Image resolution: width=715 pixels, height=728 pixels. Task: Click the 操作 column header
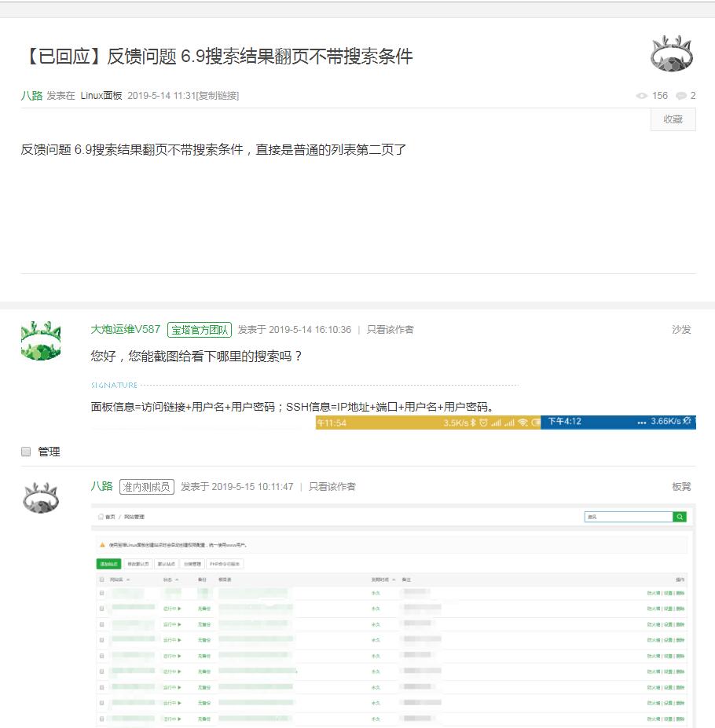tap(680, 580)
